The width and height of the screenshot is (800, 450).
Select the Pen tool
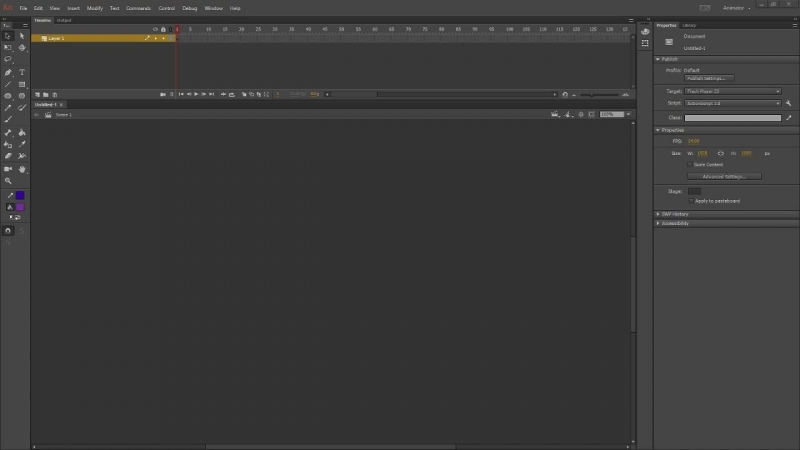[8, 72]
